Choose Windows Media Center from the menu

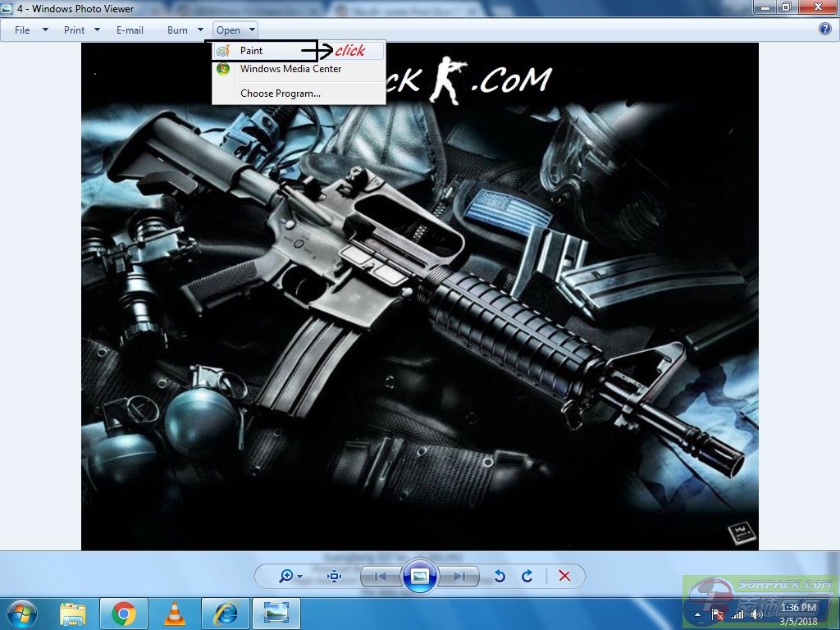290,70
